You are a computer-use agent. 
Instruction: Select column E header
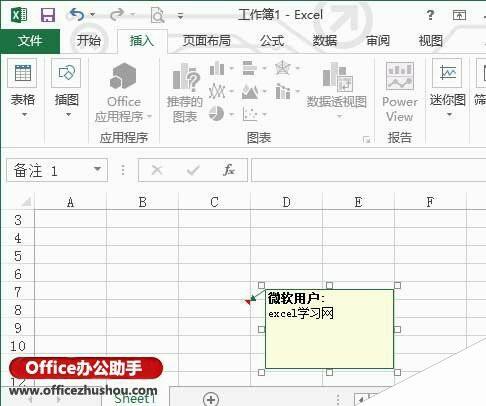coord(358,202)
